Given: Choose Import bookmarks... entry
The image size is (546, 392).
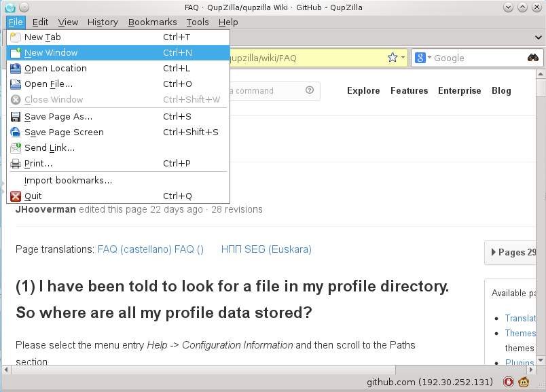Looking at the screenshot, I should (118, 181).
